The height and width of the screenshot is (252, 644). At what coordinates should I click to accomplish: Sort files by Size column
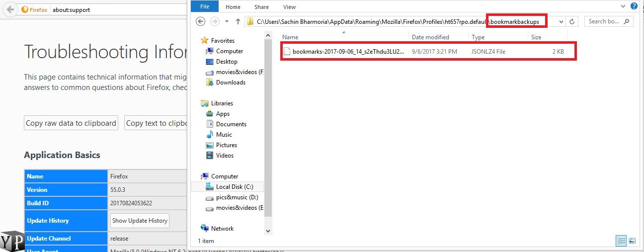(x=548, y=37)
